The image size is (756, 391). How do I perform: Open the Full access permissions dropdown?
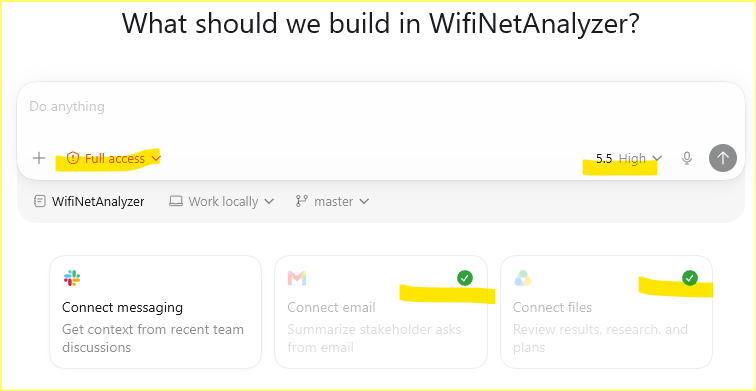pos(114,158)
